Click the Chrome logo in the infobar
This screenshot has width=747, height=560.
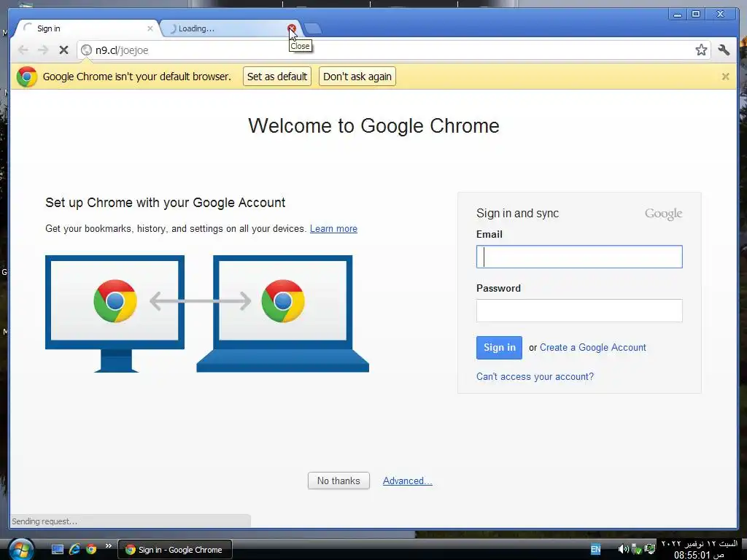pyautogui.click(x=27, y=76)
